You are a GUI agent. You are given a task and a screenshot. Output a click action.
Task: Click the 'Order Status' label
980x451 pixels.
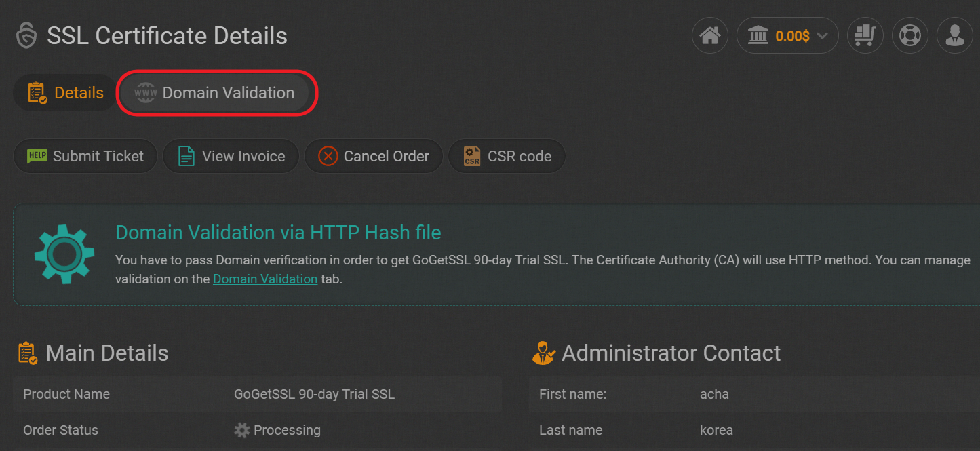(60, 430)
